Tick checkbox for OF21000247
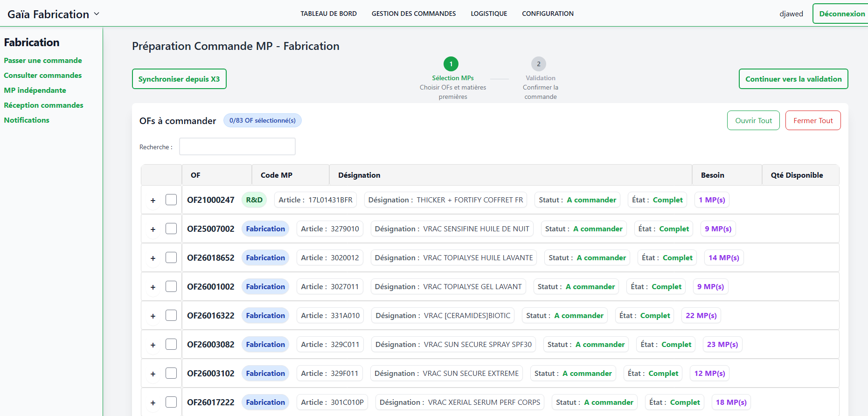 171,200
